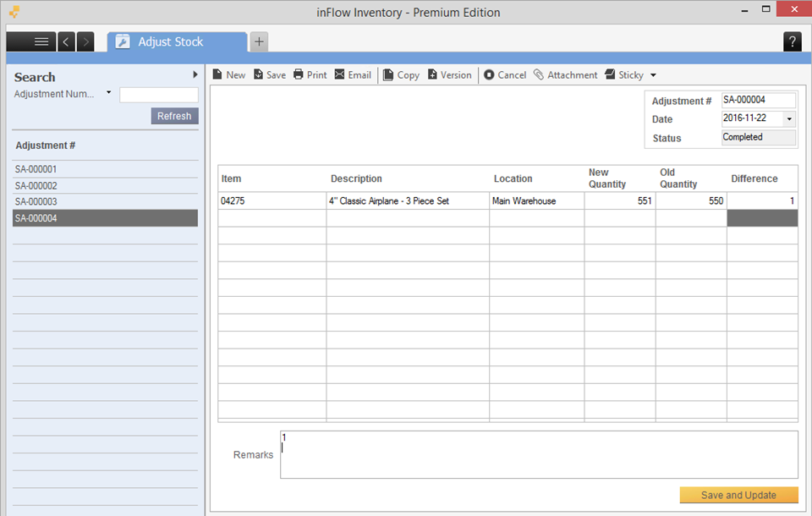
Task: Click the Save and Update button
Action: (x=739, y=496)
